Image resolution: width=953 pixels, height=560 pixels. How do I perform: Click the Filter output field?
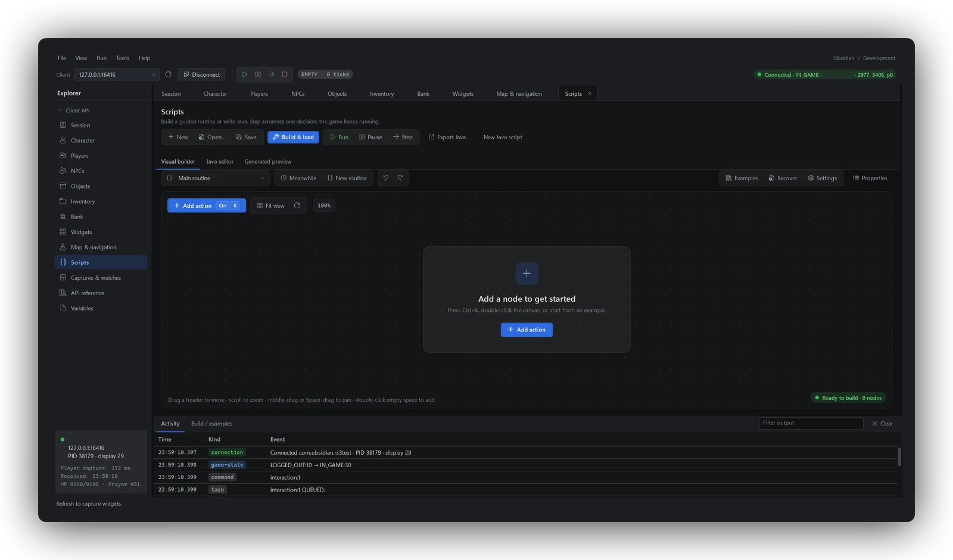pos(811,423)
